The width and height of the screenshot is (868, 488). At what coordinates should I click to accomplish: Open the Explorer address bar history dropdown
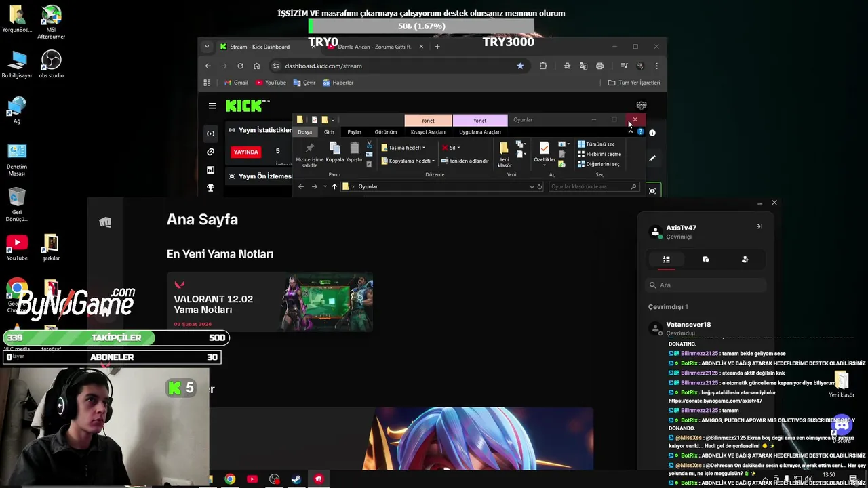pos(532,186)
